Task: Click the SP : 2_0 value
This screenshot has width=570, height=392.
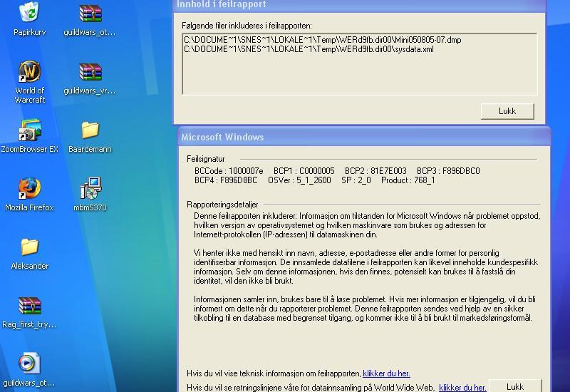Action: 356,180
